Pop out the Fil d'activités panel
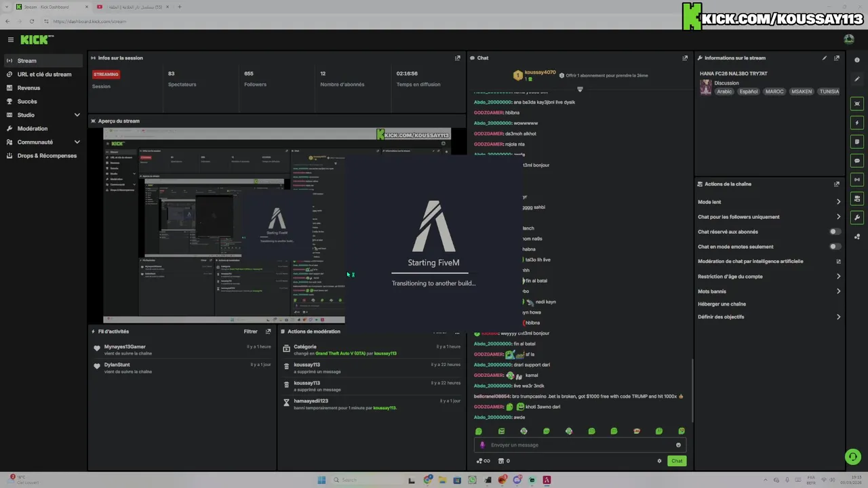 point(268,331)
